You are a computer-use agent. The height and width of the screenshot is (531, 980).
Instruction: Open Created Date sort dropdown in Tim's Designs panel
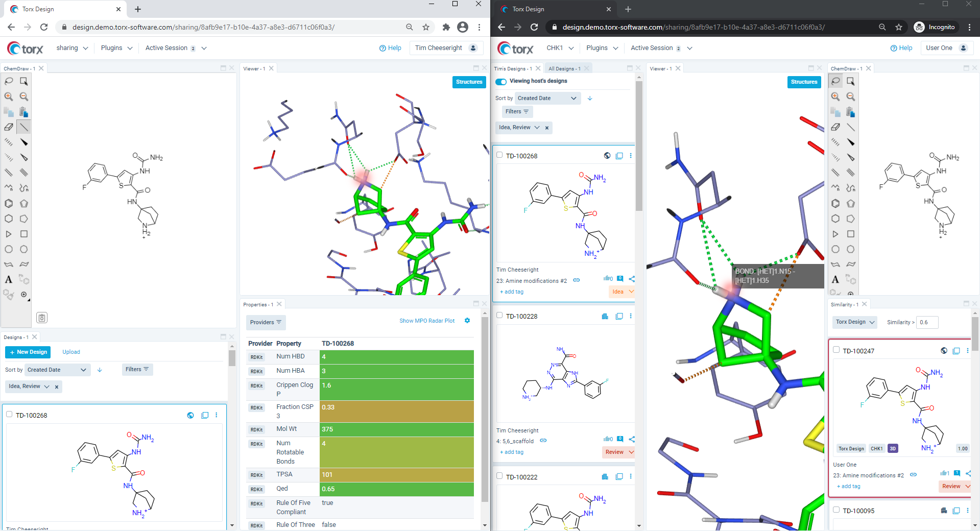point(547,98)
